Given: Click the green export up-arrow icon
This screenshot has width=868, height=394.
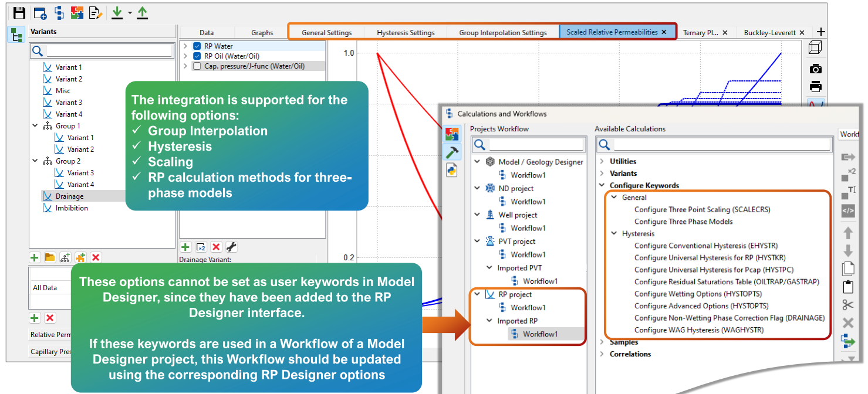Looking at the screenshot, I should coord(143,13).
